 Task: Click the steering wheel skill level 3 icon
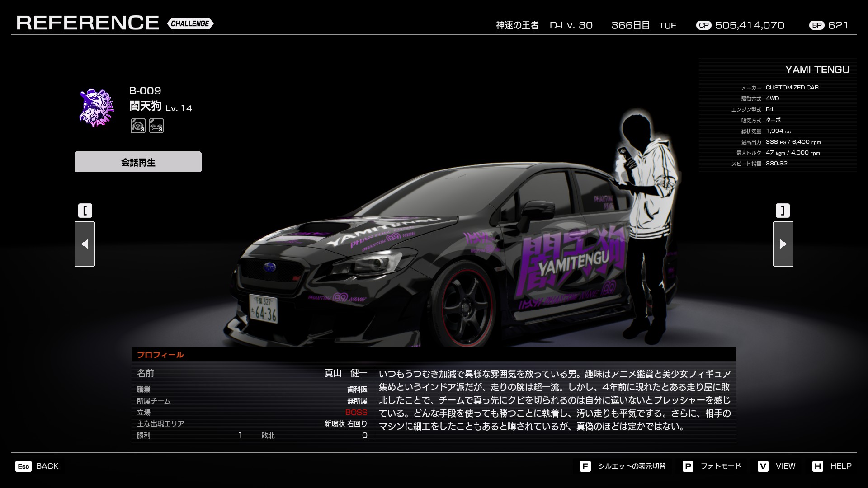(138, 126)
